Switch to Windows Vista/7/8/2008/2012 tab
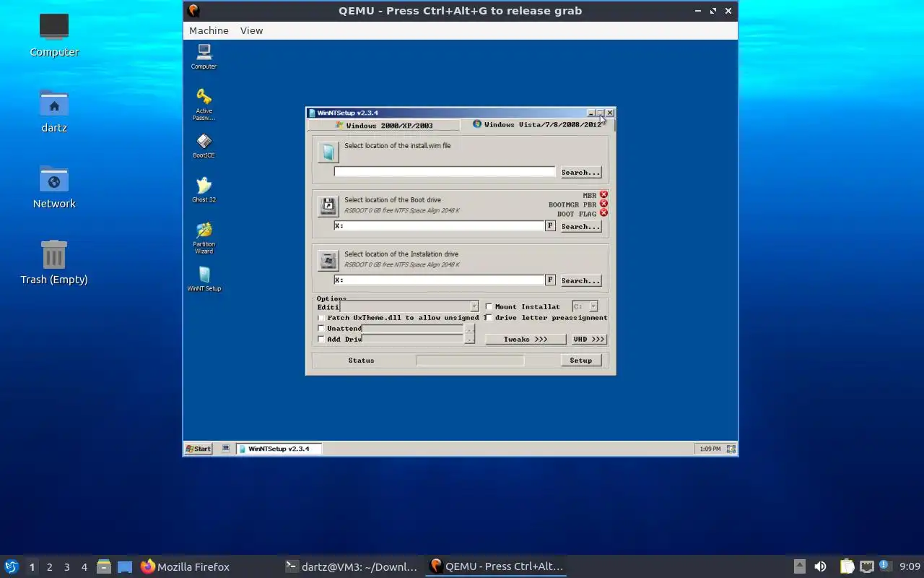The height and width of the screenshot is (578, 924). tap(537, 124)
